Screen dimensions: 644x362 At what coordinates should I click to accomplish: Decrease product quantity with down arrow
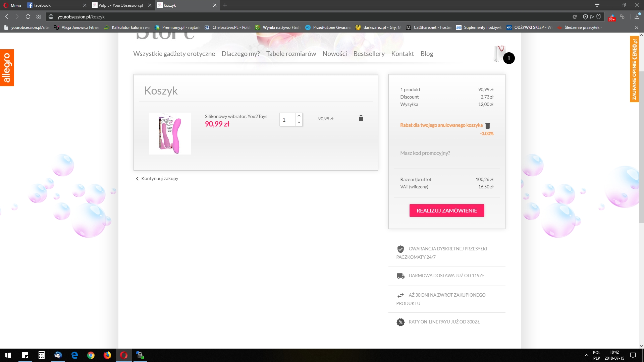(299, 122)
